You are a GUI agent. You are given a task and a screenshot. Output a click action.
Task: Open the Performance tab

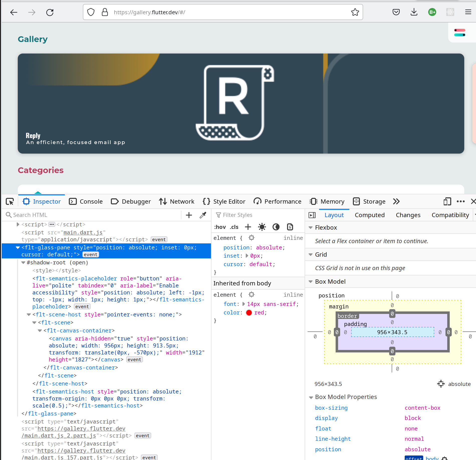(x=277, y=201)
